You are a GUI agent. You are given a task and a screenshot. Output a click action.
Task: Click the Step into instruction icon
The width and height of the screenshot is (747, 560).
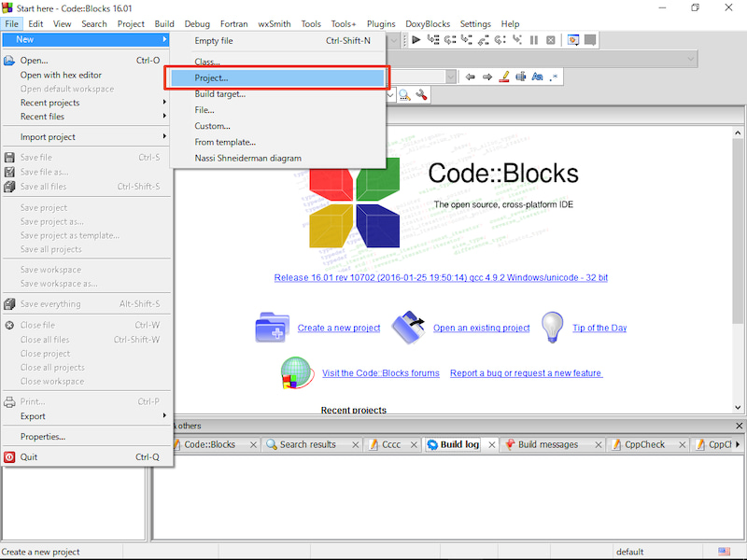517,40
